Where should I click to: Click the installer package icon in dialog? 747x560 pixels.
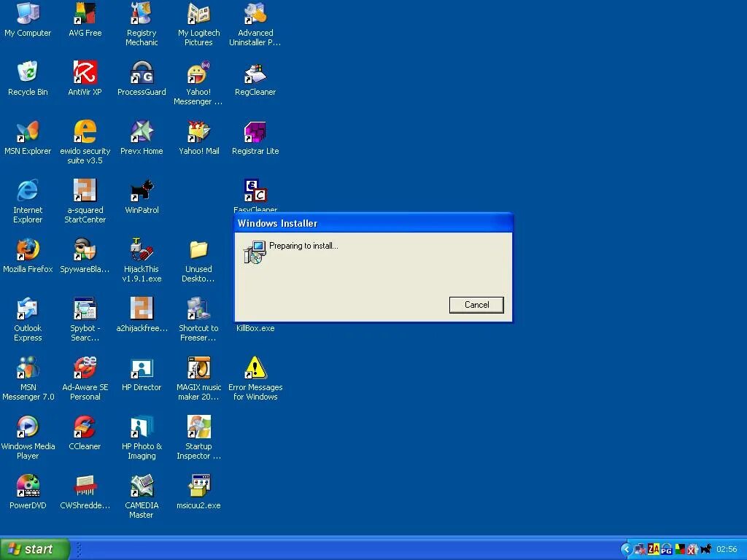coord(255,252)
